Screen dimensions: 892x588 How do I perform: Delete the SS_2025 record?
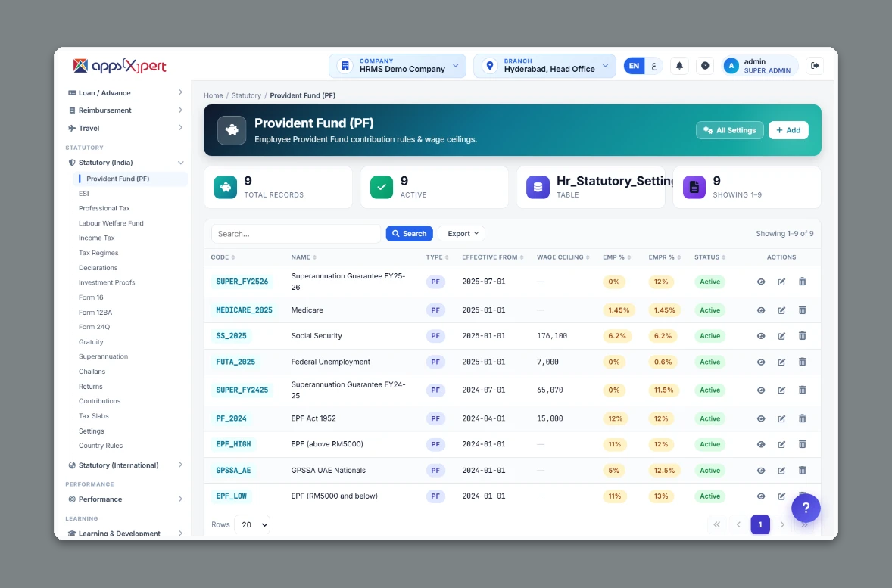802,336
